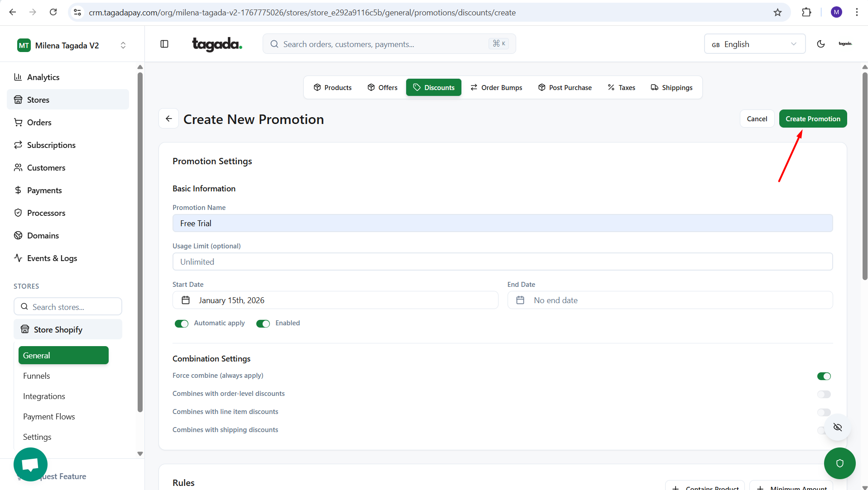This screenshot has width=868, height=490.
Task: Open Analytics in the sidebar
Action: tap(43, 77)
